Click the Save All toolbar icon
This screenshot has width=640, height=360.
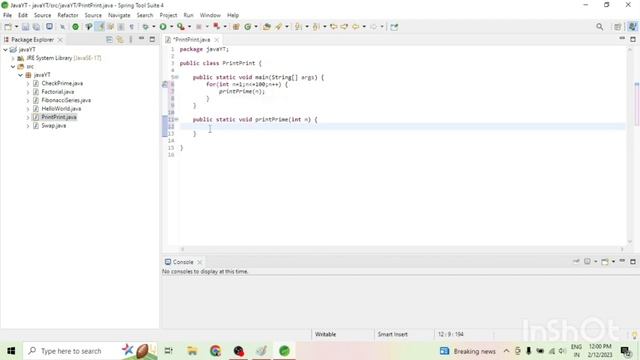click(x=36, y=27)
